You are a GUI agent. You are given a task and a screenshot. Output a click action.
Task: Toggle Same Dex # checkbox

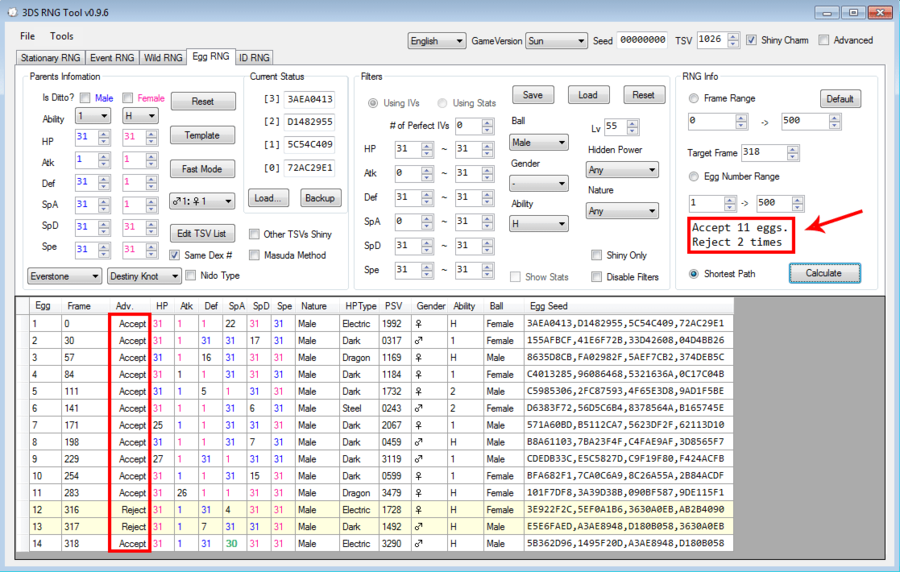(174, 255)
